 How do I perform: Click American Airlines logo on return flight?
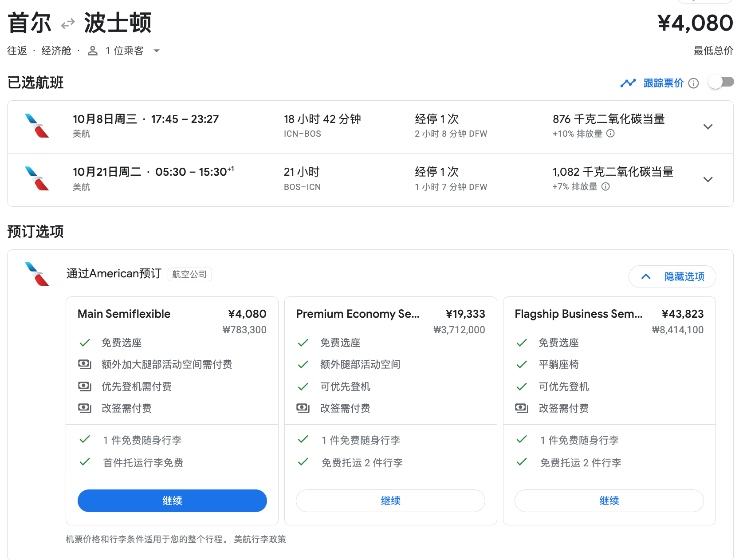click(37, 179)
